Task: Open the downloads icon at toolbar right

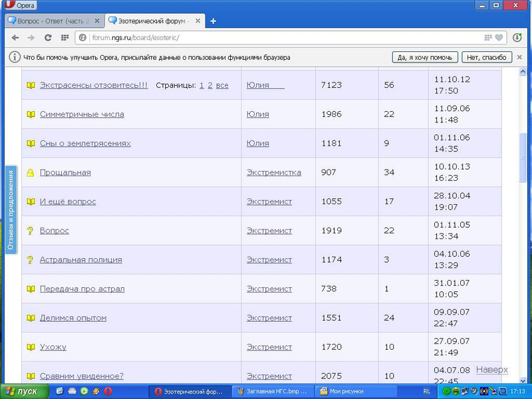Action: point(518,38)
